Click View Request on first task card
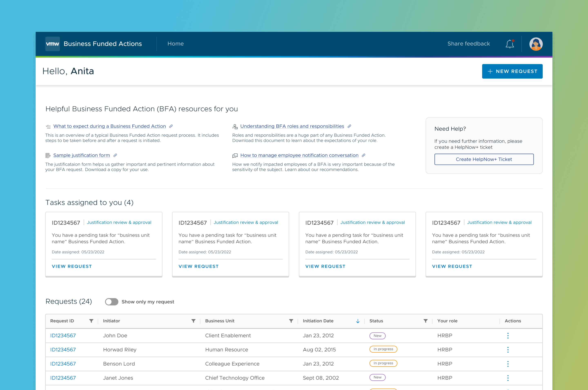588x390 pixels. coord(72,266)
